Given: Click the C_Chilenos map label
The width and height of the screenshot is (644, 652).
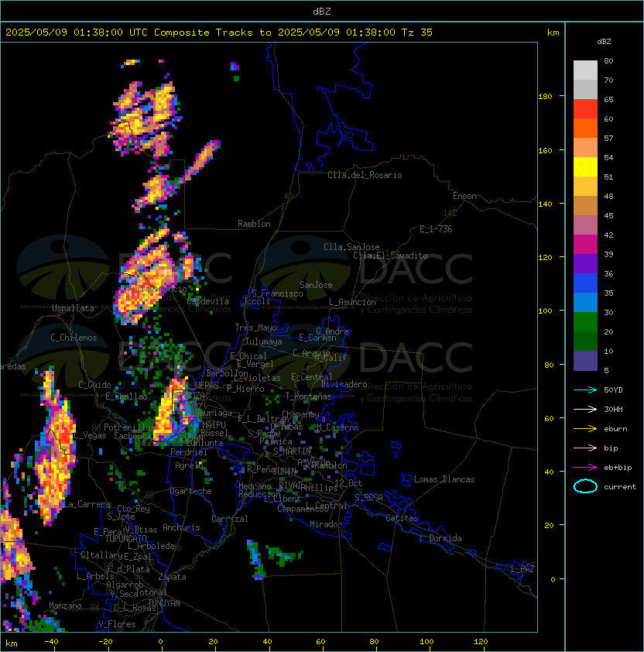Looking at the screenshot, I should pyautogui.click(x=74, y=338).
